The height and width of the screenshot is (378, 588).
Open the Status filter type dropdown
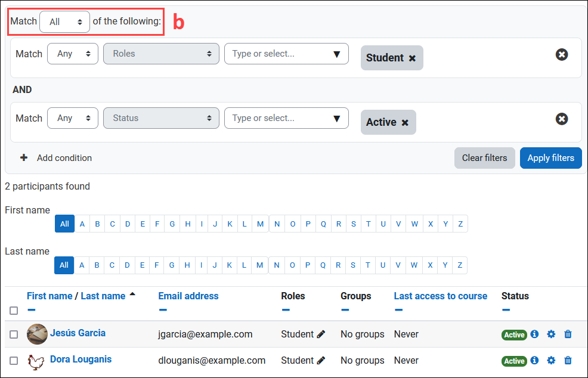161,118
